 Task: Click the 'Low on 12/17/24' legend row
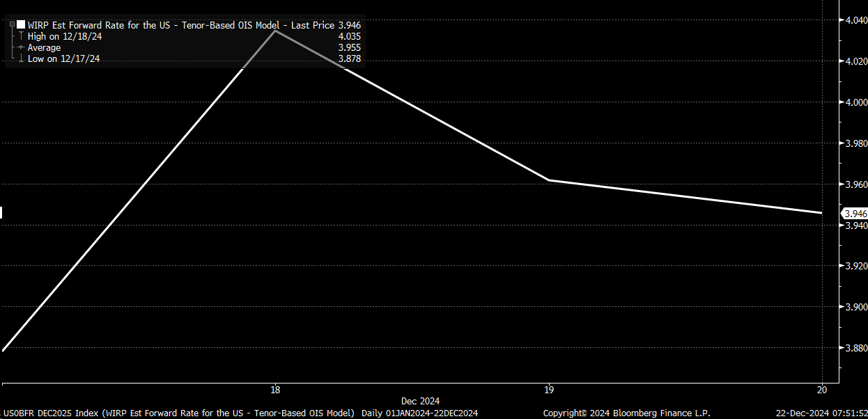coord(63,59)
